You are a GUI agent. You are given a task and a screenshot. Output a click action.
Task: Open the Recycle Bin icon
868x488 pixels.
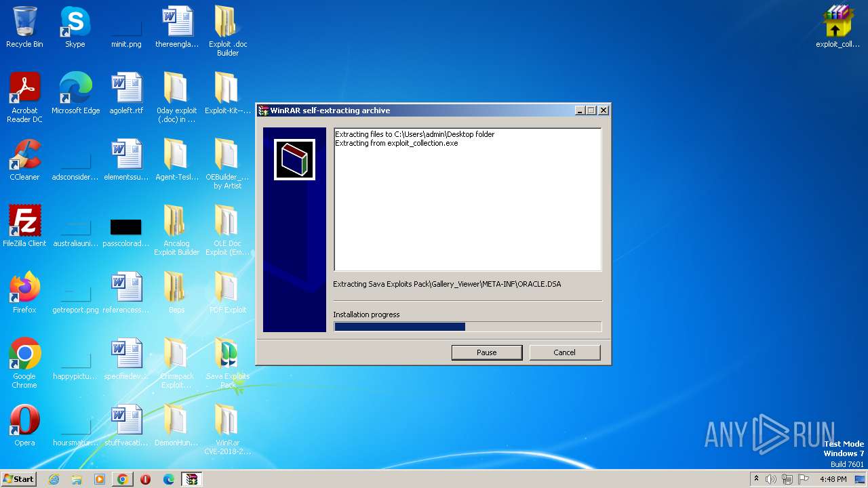click(24, 27)
